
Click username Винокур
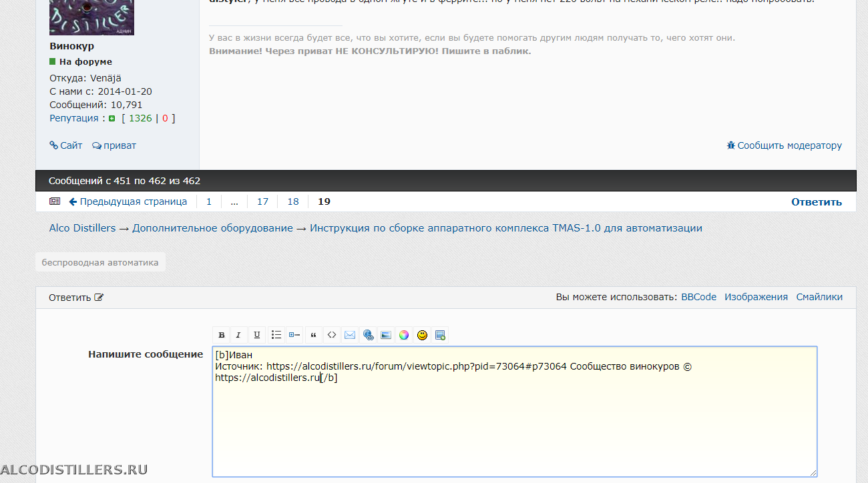coord(71,46)
